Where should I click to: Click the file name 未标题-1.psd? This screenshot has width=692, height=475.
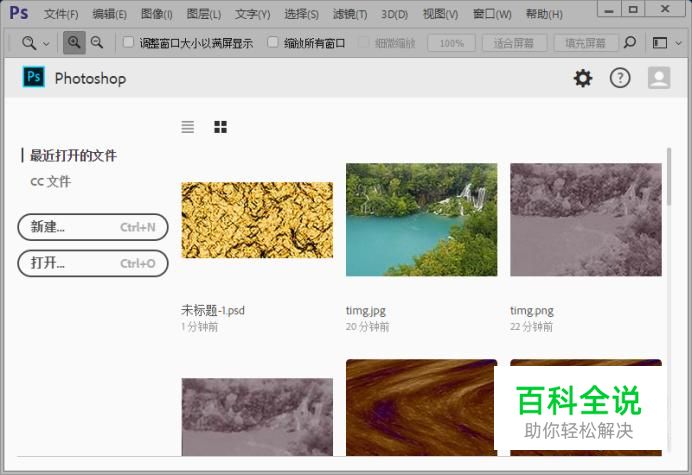pos(213,310)
